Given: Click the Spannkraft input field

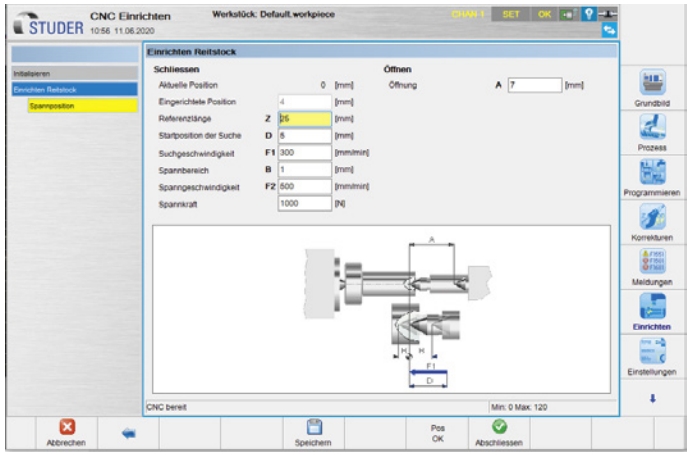Looking at the screenshot, I should 304,203.
